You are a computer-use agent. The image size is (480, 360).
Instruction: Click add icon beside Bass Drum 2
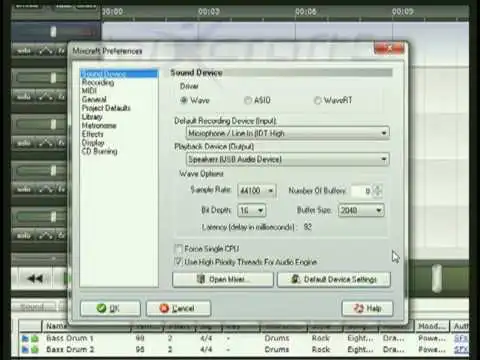coord(34,349)
